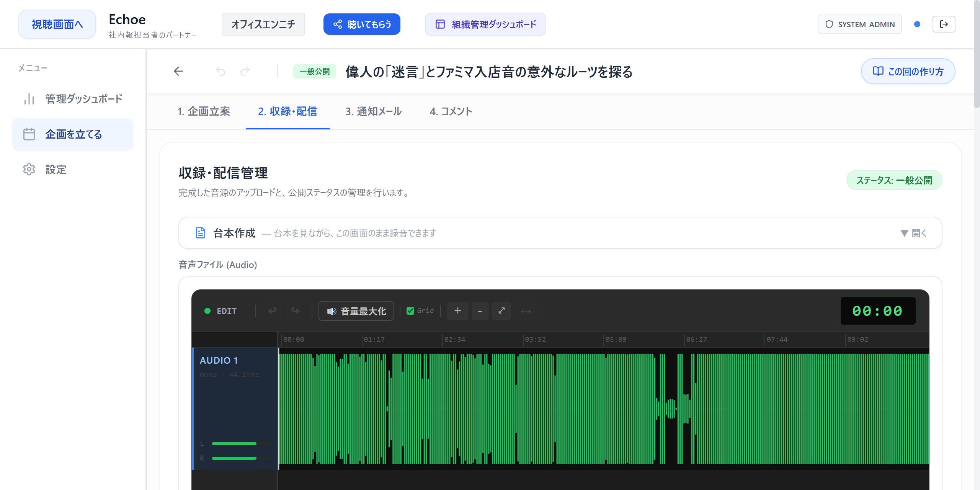Click the AUDIO 1 track header
Viewport: 980px width, 490px height.
click(235, 408)
